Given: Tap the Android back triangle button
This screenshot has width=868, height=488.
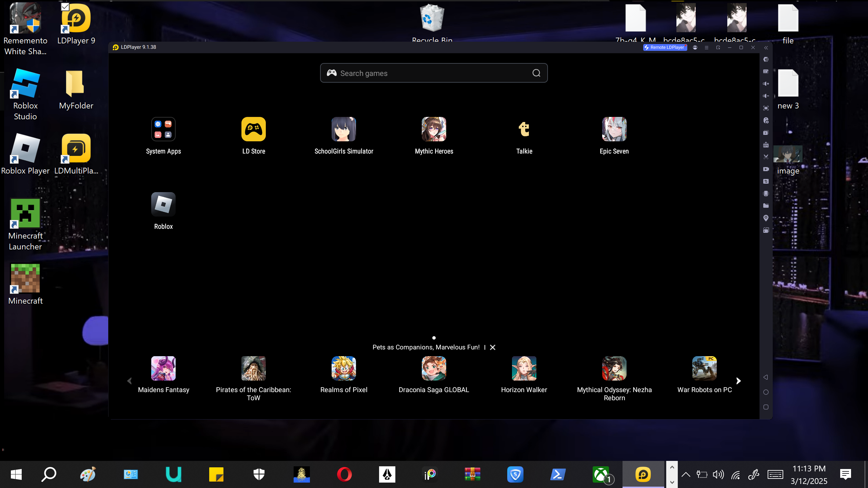Looking at the screenshot, I should pyautogui.click(x=766, y=377).
